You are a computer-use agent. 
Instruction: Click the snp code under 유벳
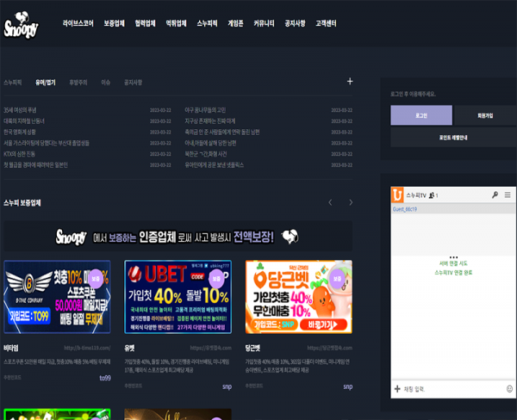[227, 386]
